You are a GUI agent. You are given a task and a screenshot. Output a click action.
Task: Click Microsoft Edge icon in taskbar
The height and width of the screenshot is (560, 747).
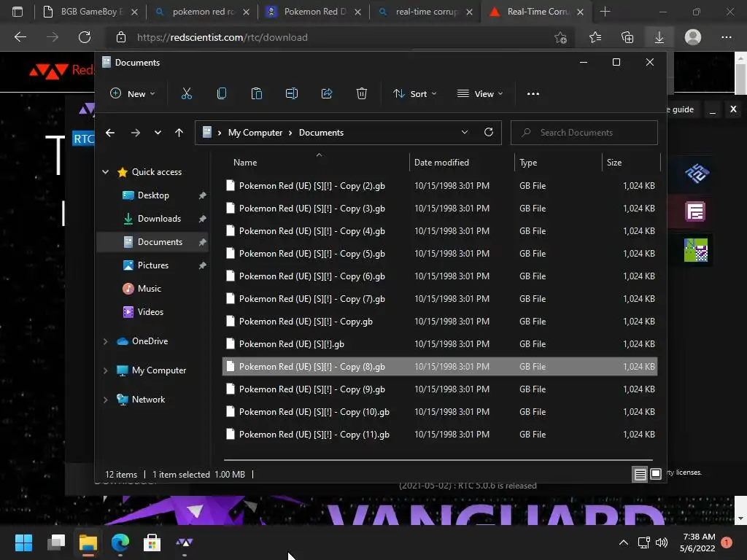[120, 542]
